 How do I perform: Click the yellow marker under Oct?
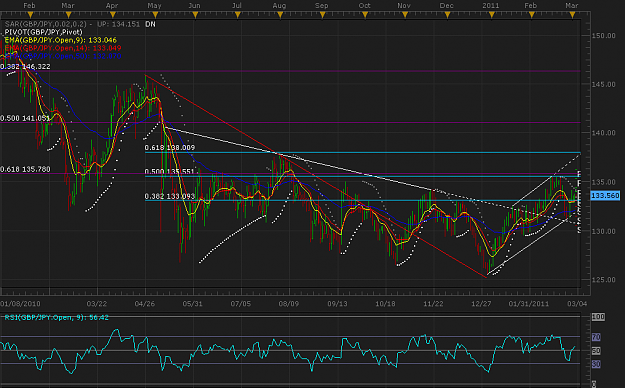365,15
